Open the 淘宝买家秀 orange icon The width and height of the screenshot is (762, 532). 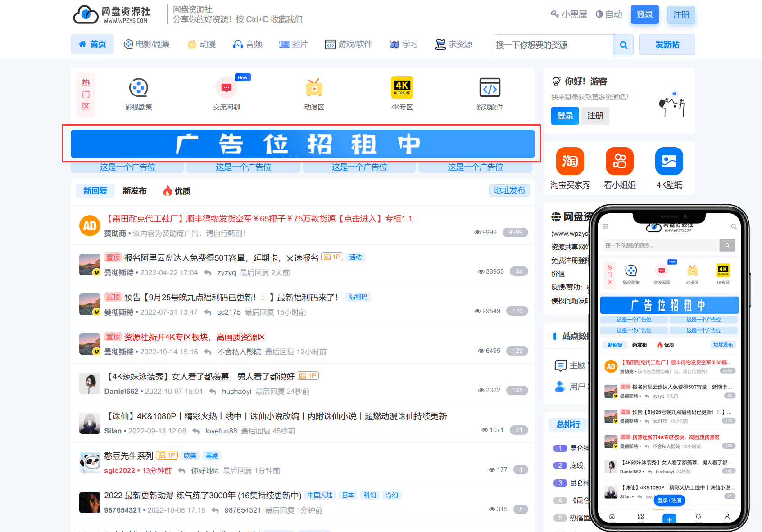click(570, 161)
